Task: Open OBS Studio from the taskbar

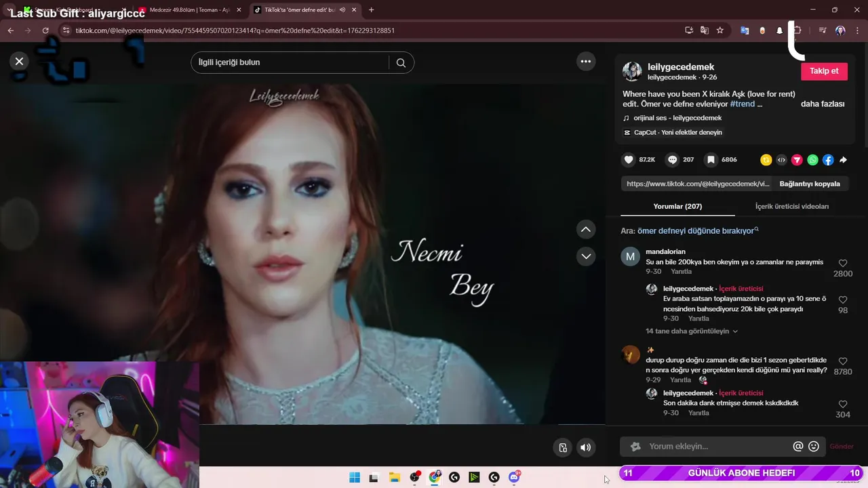Action: pos(414,478)
